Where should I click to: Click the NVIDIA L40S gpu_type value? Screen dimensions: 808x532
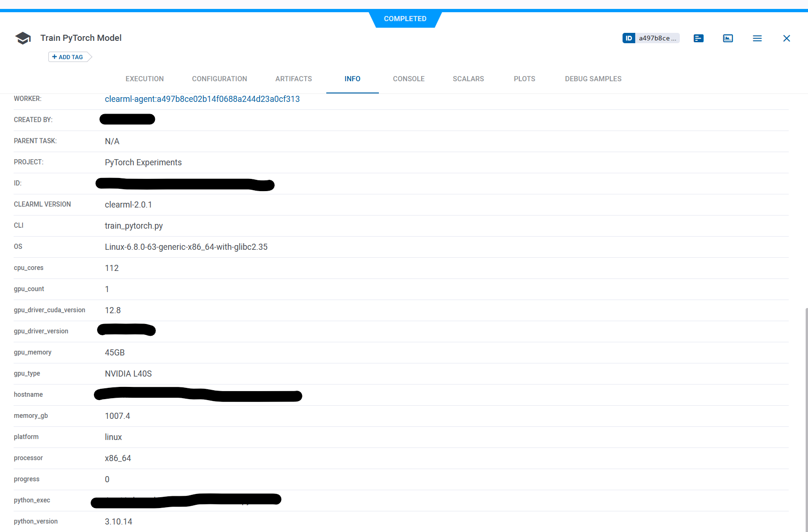(128, 374)
